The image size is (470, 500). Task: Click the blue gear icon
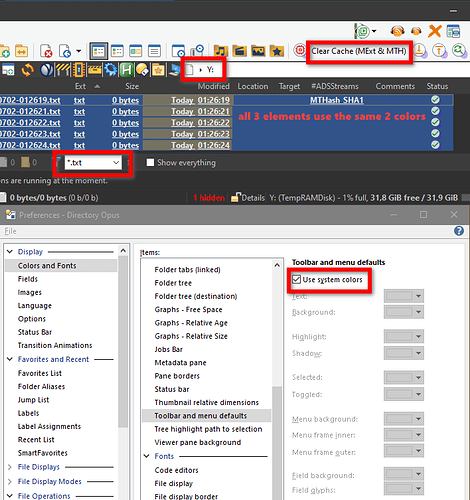[x=111, y=70]
